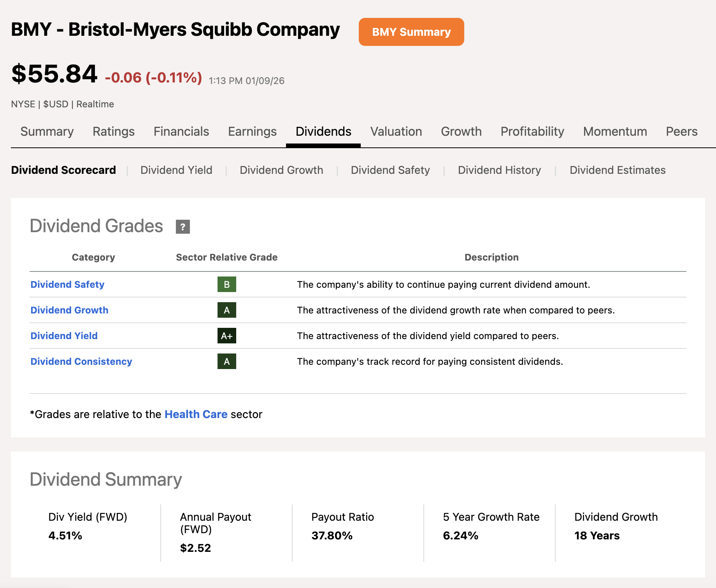Click the B grade badge for Dividend Safety
The height and width of the screenshot is (588, 716).
click(226, 284)
